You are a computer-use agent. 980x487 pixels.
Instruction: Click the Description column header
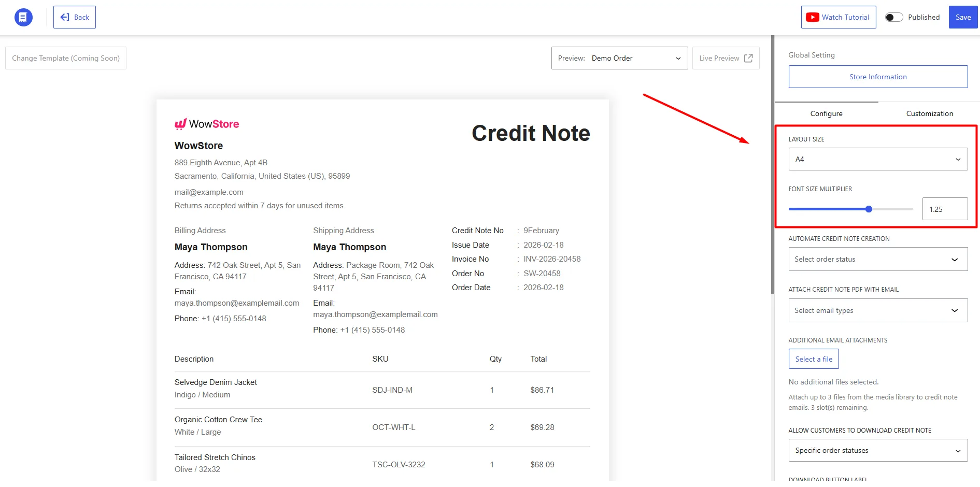click(194, 359)
